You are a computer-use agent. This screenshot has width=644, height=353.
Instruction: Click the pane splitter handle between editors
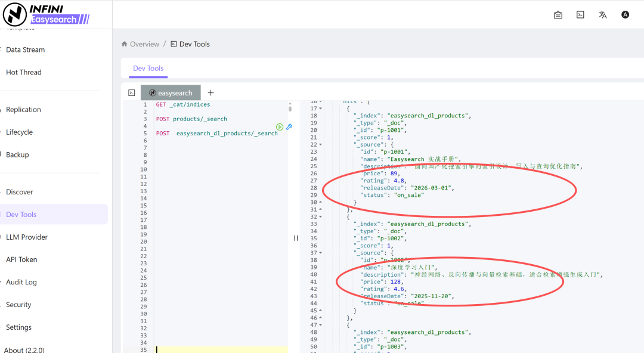coord(296,238)
